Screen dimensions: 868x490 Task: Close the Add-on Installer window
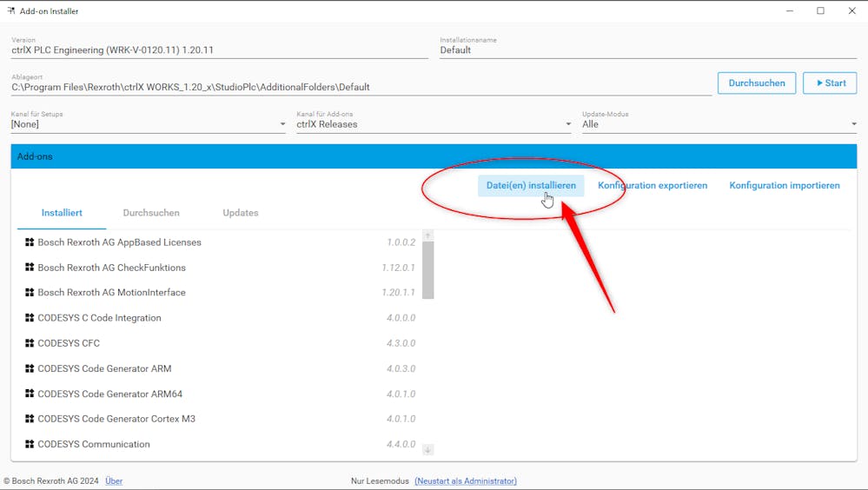pyautogui.click(x=852, y=10)
